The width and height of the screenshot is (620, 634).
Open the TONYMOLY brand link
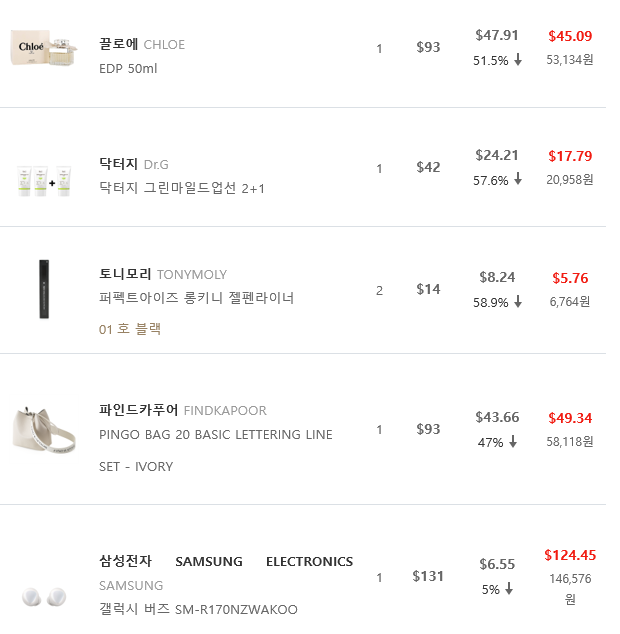pos(192,275)
